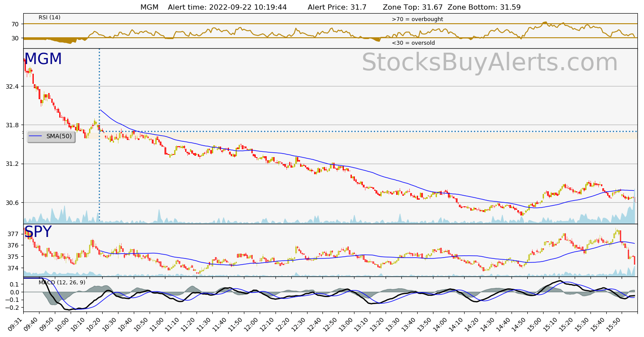
Task: Click the 31.2 price axis label
Action: pos(12,164)
